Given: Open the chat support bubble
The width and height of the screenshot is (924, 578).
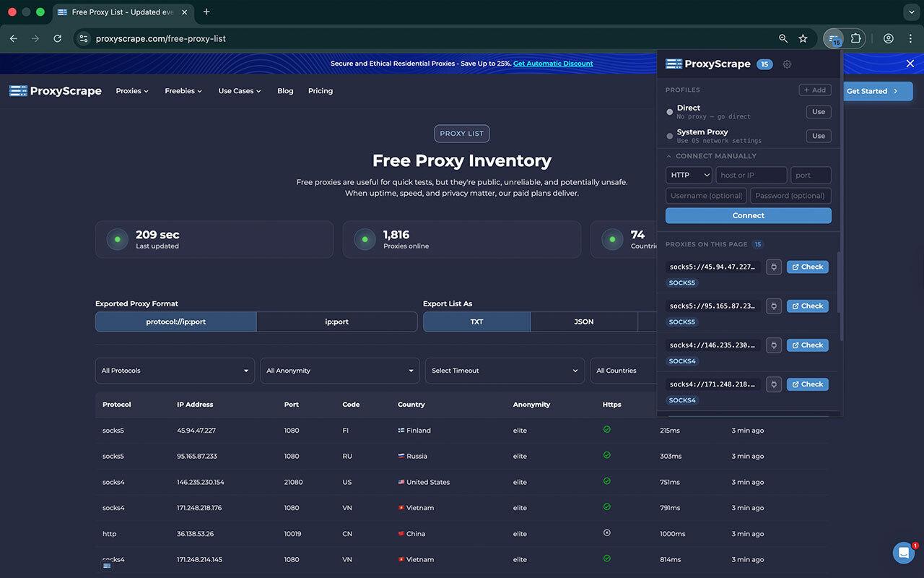Looking at the screenshot, I should coord(904,553).
